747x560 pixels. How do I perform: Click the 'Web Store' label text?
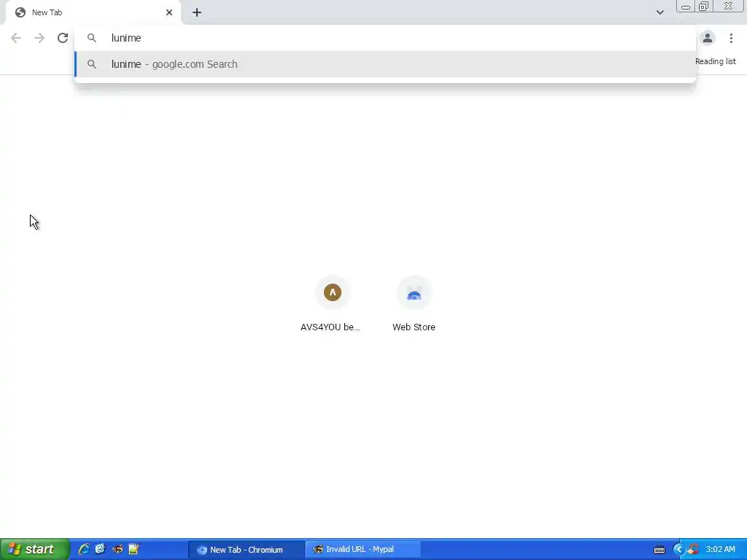(414, 327)
